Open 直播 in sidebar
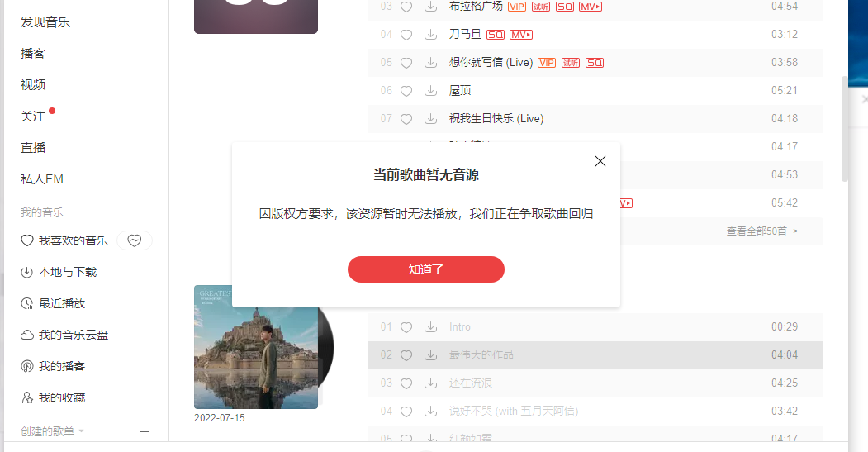This screenshot has height=452, width=868. [x=33, y=147]
